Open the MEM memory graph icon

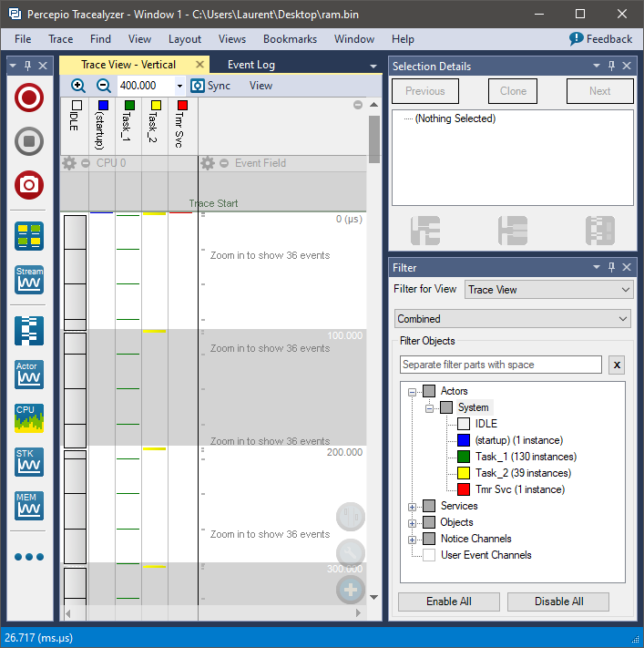[29, 506]
